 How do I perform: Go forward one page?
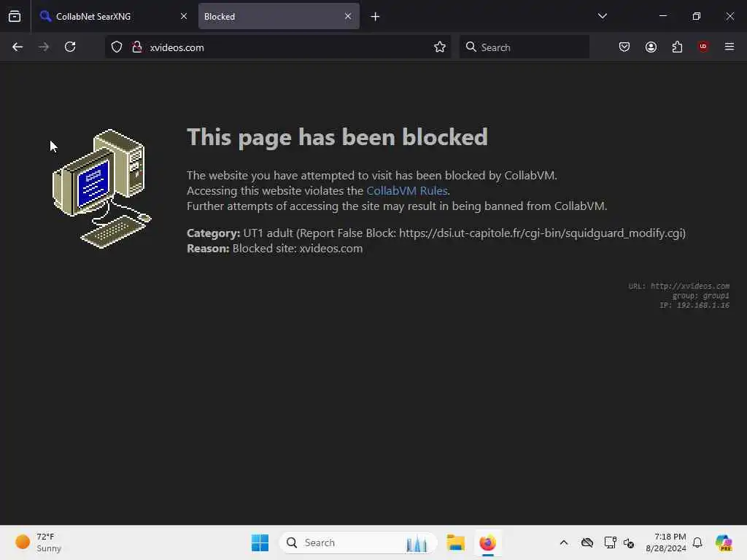coord(44,47)
